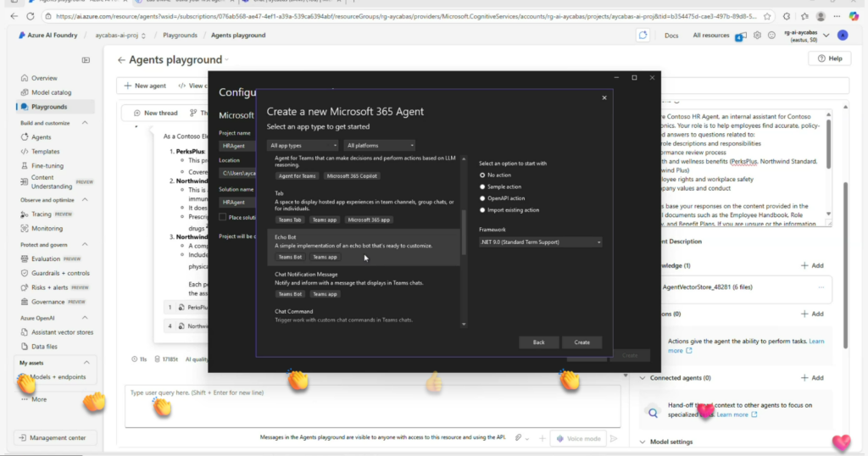Image resolution: width=868 pixels, height=456 pixels.
Task: Collapse the My assets section
Action: pos(86,363)
